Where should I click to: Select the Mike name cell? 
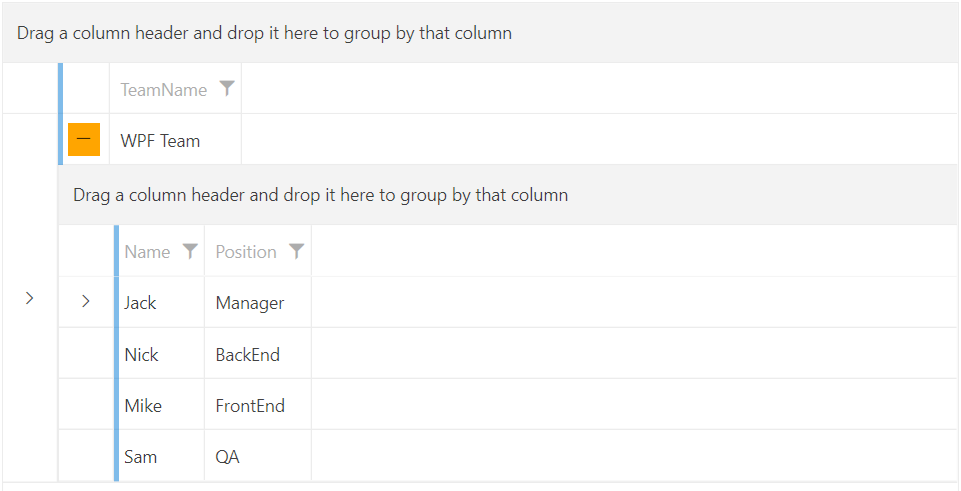coord(143,406)
